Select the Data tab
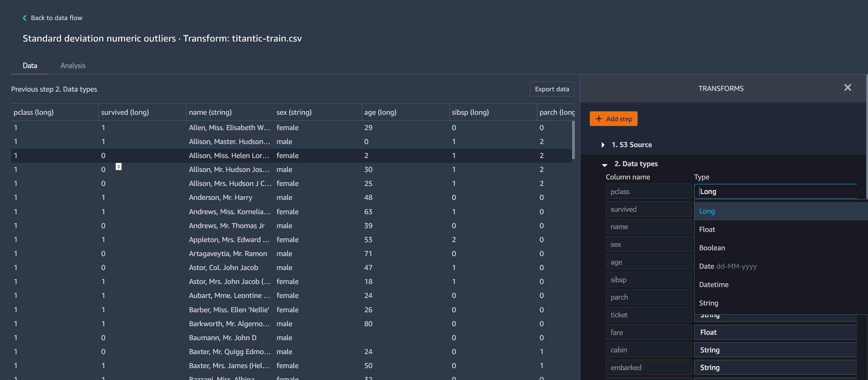 tap(30, 65)
